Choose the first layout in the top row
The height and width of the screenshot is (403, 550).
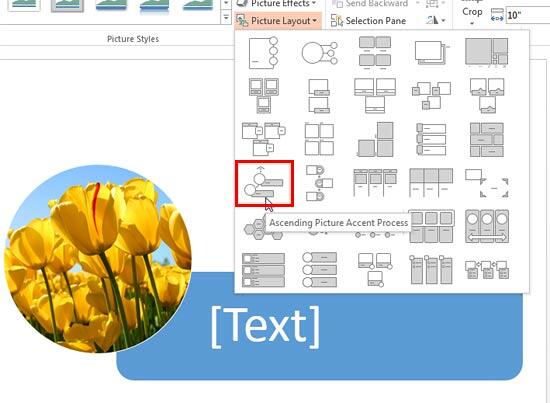coord(263,53)
